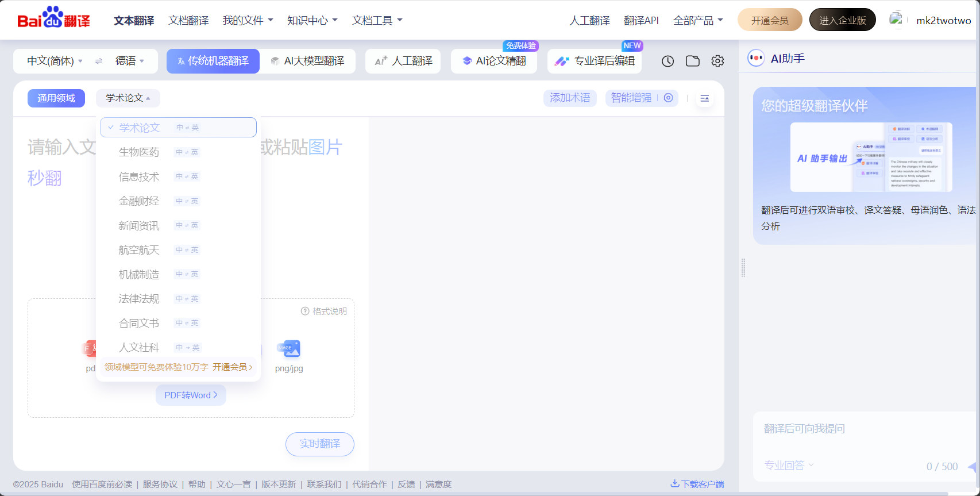Image resolution: width=980 pixels, height=496 pixels.
Task: Open 开通会员 link in dropdown banner
Action: coord(232,367)
